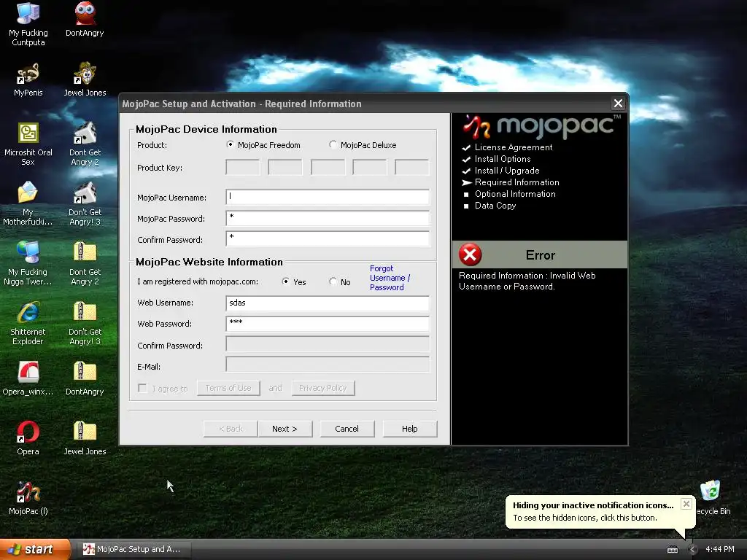Select MojoPac Setup taskbar button
The image size is (747, 560).
coord(134,550)
